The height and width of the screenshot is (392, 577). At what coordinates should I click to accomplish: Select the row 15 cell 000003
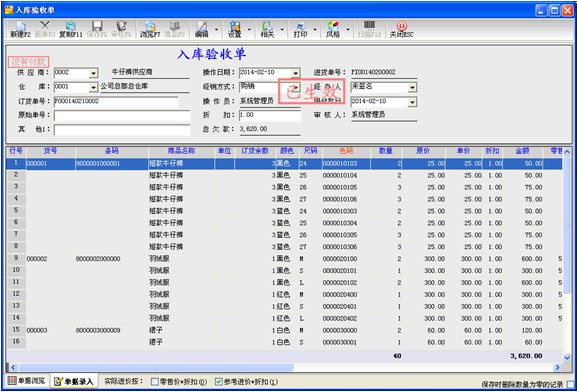point(50,331)
